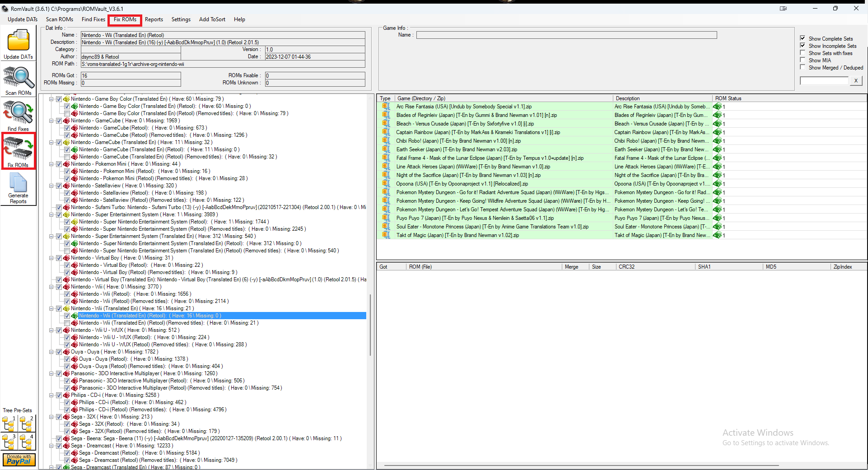Click ROM status icon for Chibi Robo! row
This screenshot has height=470, width=868.
coord(717,141)
